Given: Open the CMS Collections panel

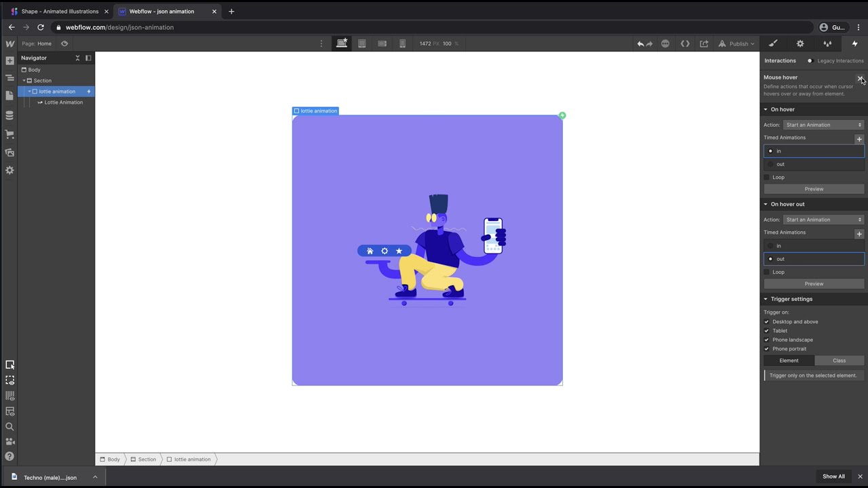Looking at the screenshot, I should tap(9, 115).
